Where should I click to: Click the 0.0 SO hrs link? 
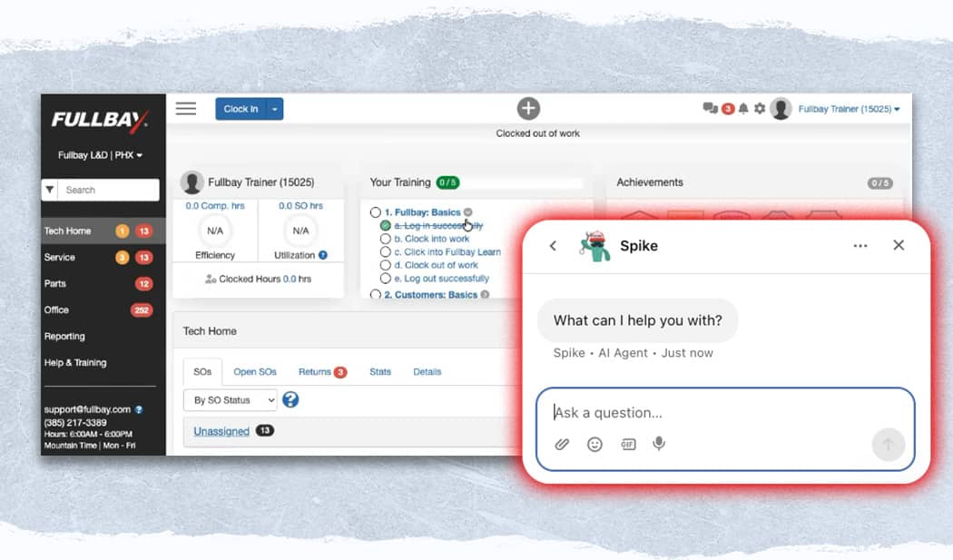(x=300, y=206)
